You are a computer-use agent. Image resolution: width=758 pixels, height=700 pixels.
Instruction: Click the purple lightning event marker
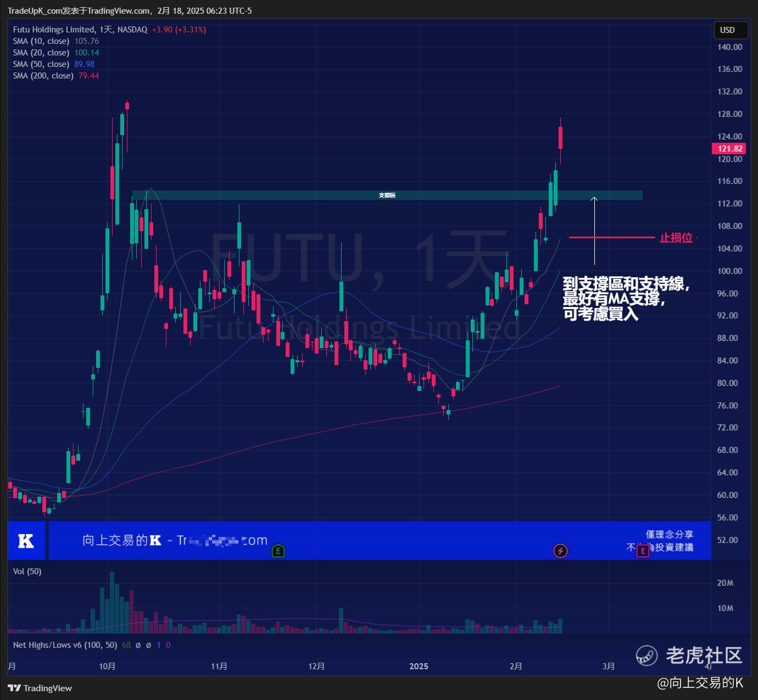tap(560, 551)
